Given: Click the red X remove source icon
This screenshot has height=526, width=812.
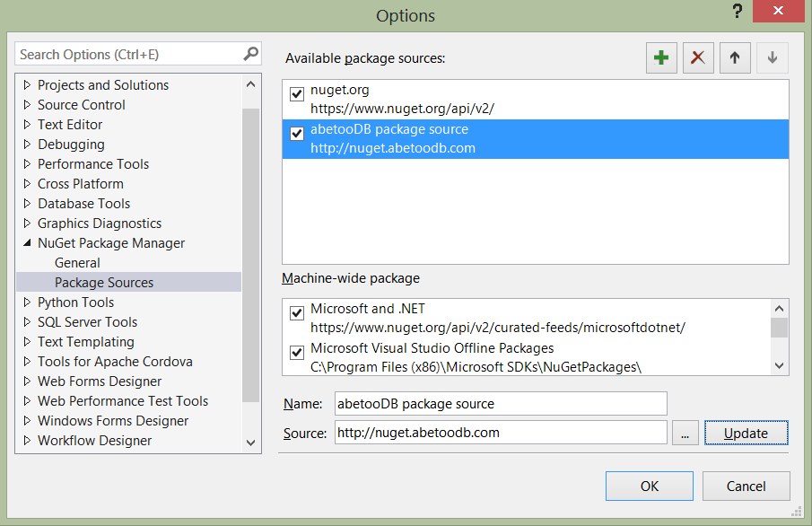Looking at the screenshot, I should [698, 58].
